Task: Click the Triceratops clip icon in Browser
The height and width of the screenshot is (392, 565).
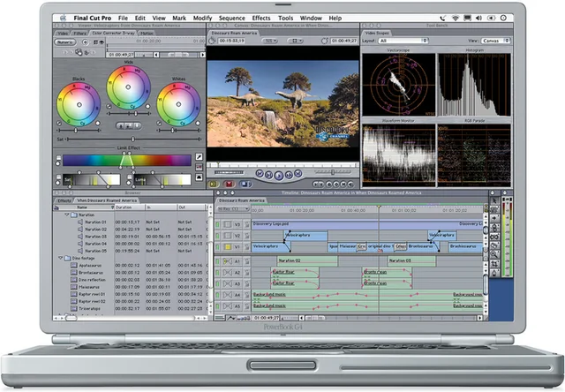Action: pyautogui.click(x=74, y=308)
